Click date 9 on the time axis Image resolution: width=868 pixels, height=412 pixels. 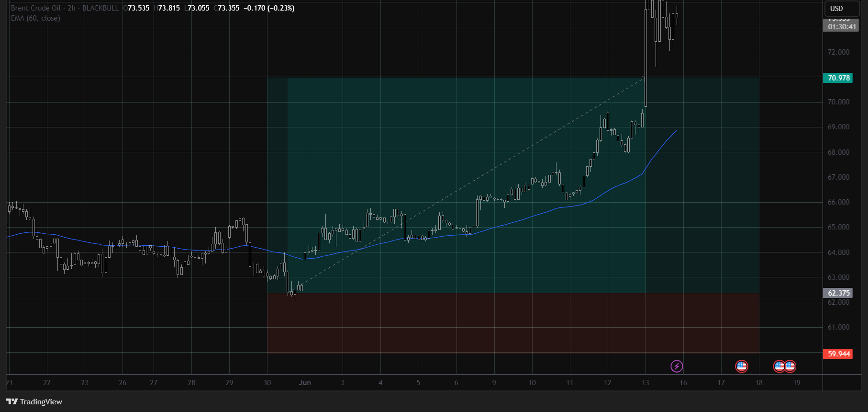(x=494, y=383)
